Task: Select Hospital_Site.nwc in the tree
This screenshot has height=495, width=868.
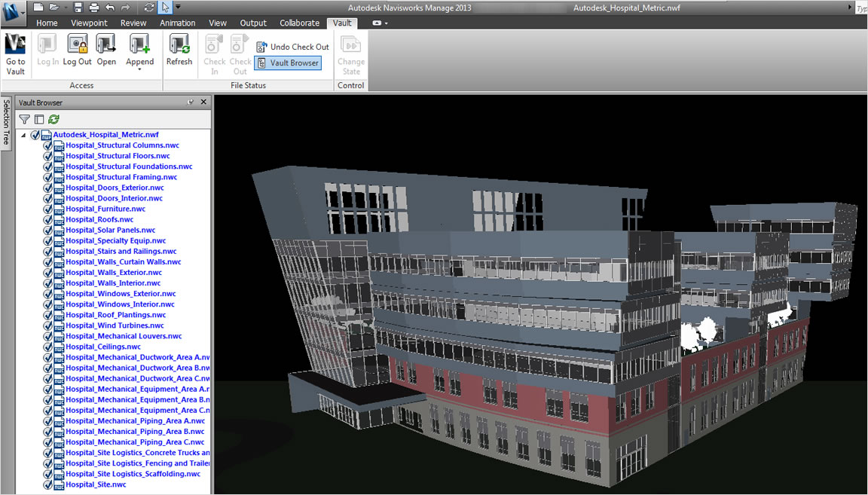Action: pyautogui.click(x=96, y=484)
